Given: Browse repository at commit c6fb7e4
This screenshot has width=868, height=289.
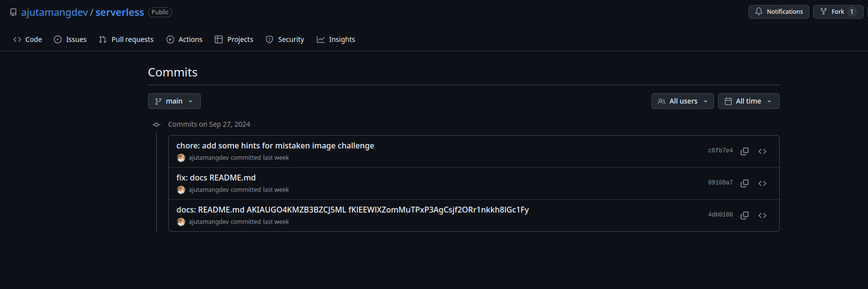Looking at the screenshot, I should [762, 151].
